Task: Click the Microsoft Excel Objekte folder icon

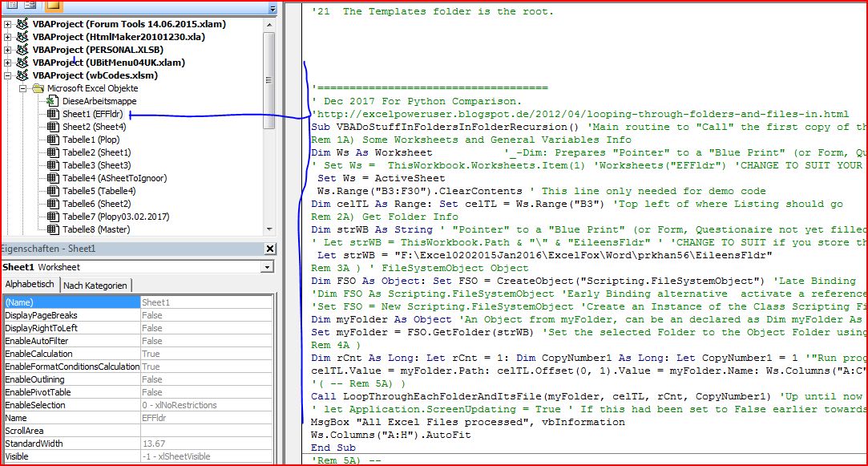Action: coord(38,88)
